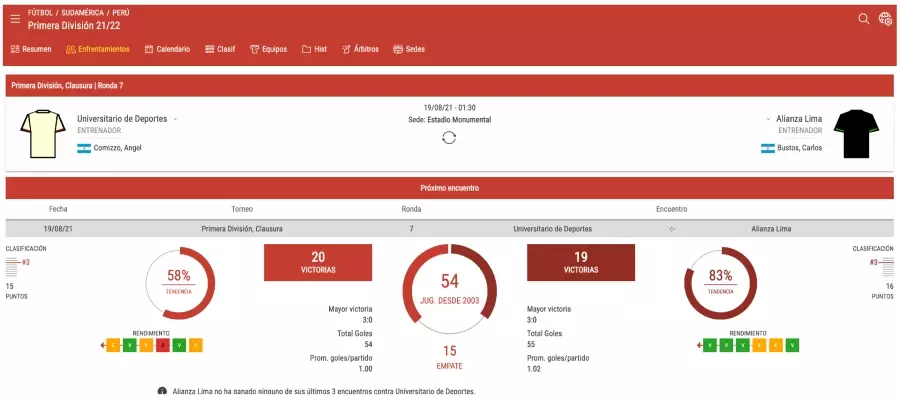
Task: Click Alianza Lima in the match row
Action: tap(771, 229)
